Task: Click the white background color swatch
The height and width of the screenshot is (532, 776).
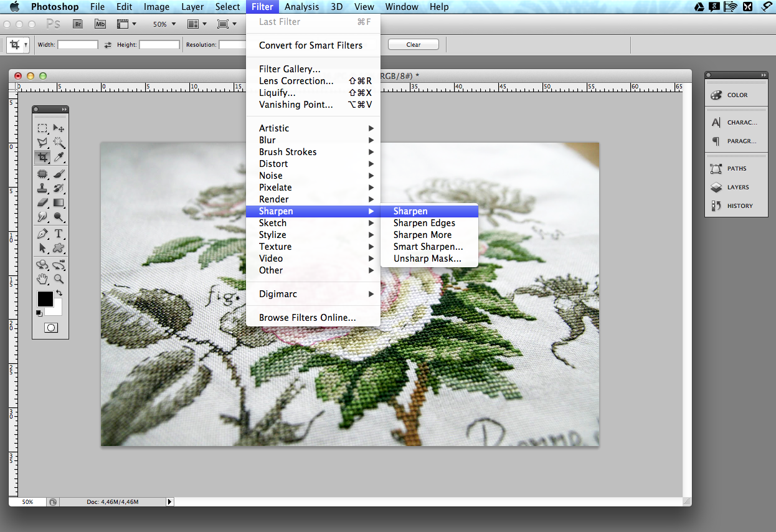Action: [x=58, y=310]
